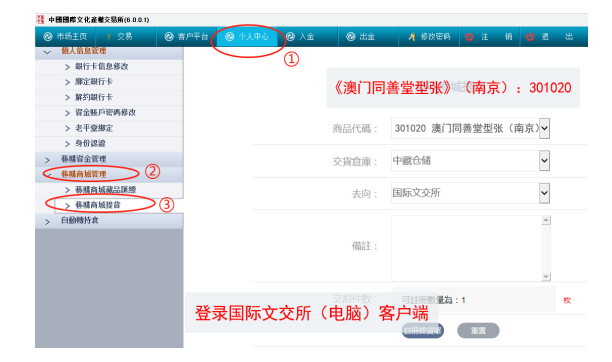Viewport: 612px width, 362px height.
Task: Click the 修改密码 key icon
Action: pyautogui.click(x=412, y=37)
